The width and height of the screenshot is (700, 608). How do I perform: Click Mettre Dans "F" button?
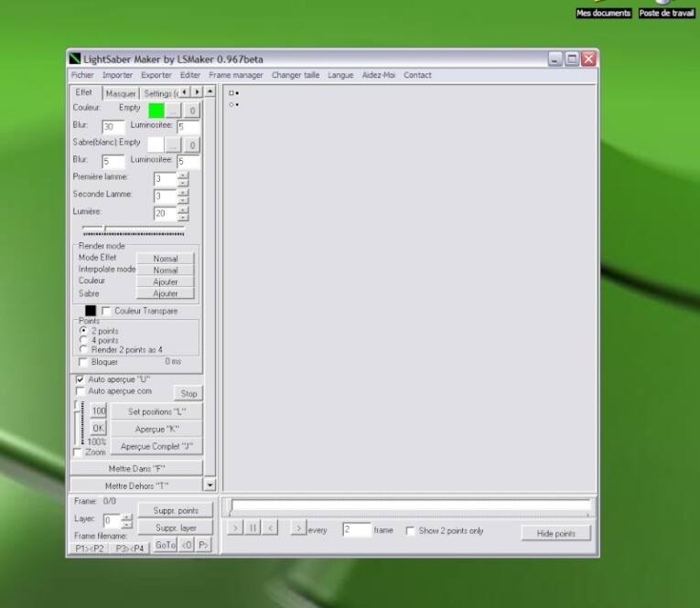pos(136,468)
